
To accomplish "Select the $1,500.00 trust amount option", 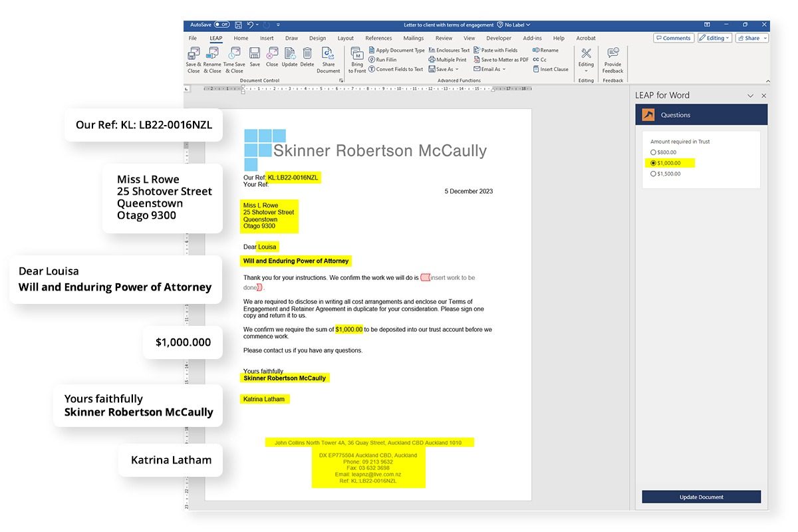I will pos(666,174).
